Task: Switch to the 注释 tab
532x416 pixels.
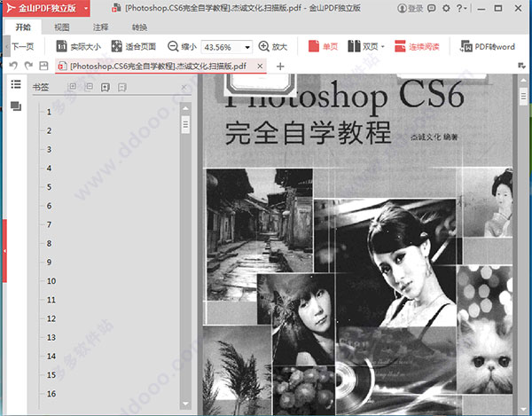Action: (100, 27)
